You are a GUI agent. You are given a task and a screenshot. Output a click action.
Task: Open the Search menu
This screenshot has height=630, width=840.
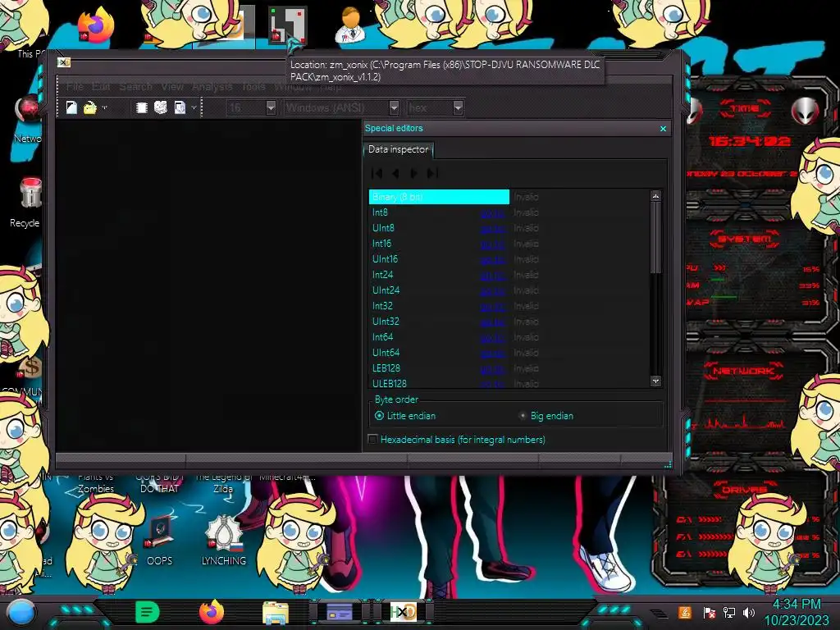135,86
